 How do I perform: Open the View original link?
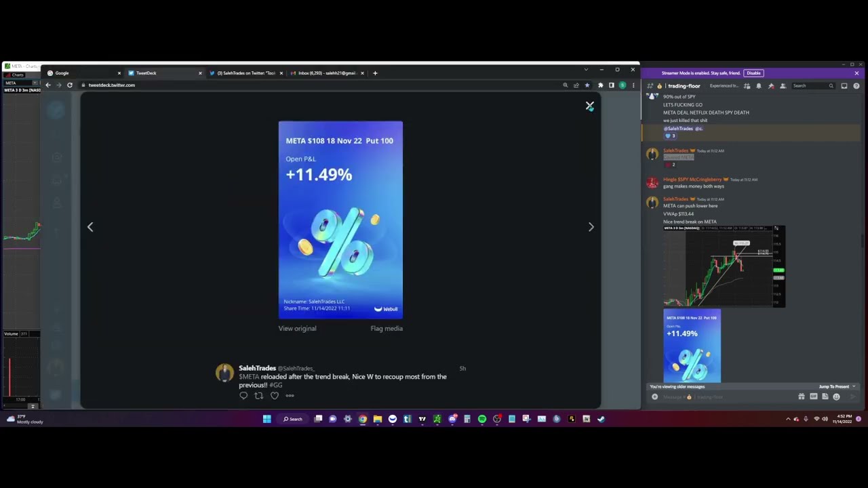pos(297,329)
